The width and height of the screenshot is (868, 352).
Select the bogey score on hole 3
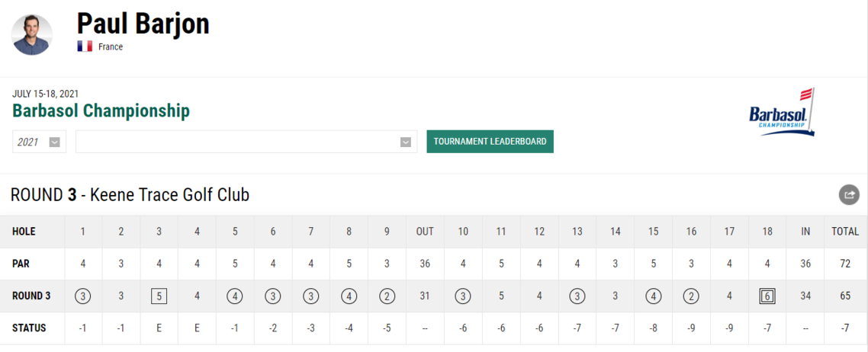tap(159, 296)
